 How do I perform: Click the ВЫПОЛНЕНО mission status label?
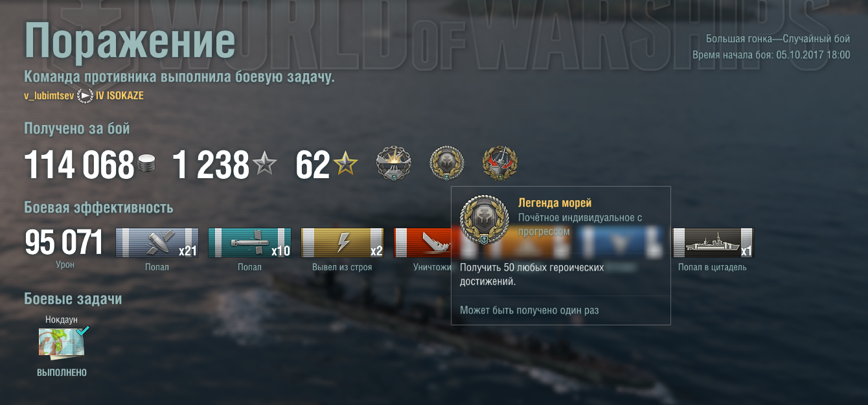tap(62, 373)
